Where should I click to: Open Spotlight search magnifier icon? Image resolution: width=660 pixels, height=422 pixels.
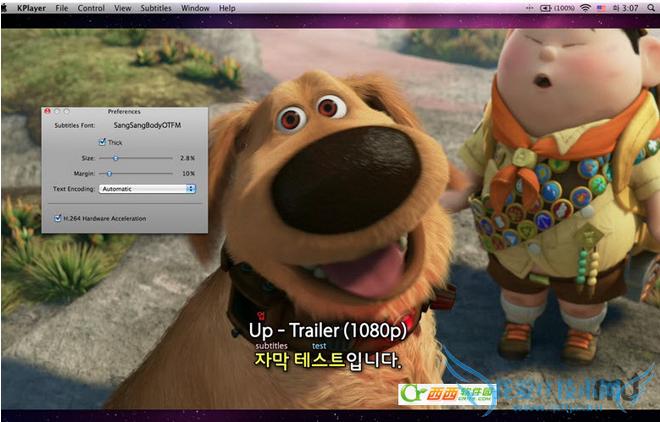[650, 8]
